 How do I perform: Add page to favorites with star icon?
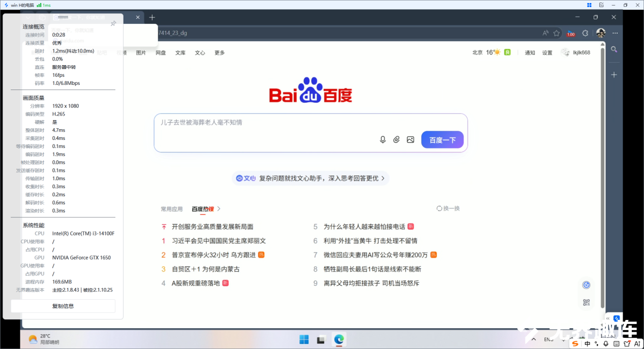pyautogui.click(x=557, y=33)
